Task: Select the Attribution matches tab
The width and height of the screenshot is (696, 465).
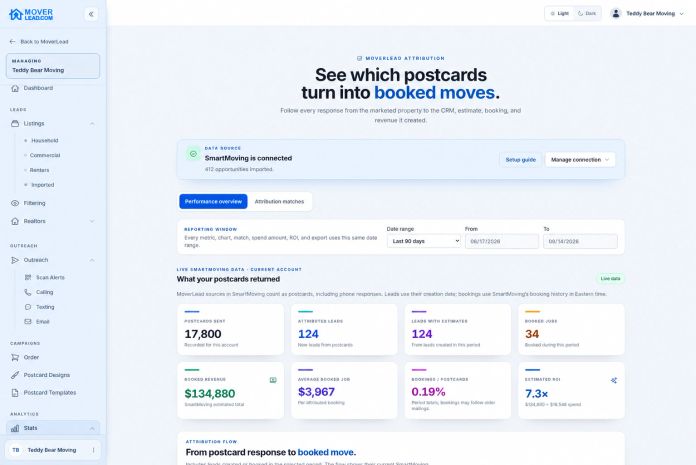Action: (x=279, y=201)
